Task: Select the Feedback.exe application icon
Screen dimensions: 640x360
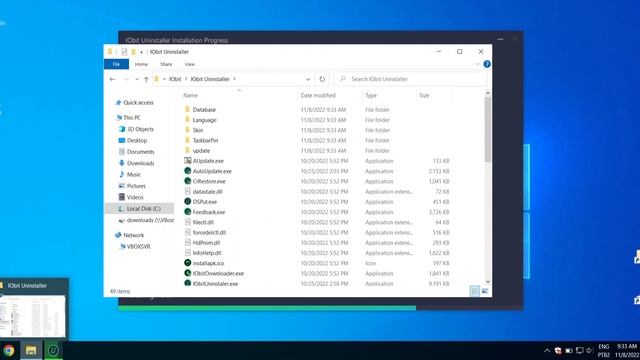Action: 187,212
